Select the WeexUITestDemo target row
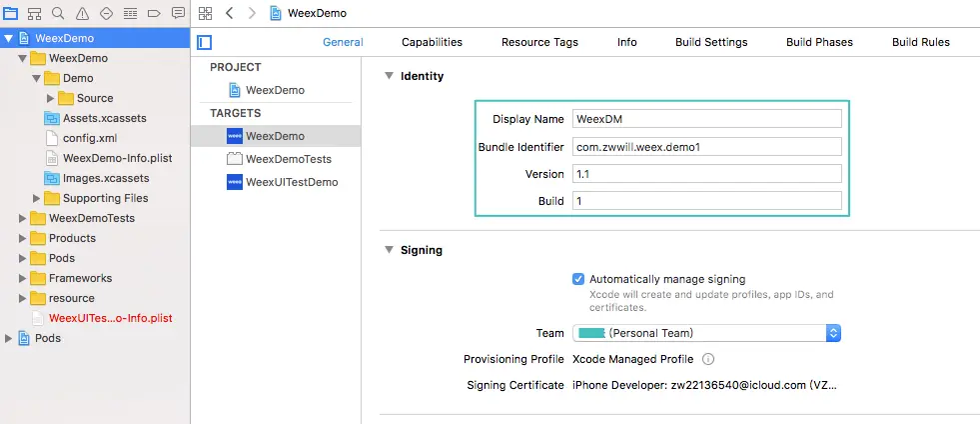This screenshot has height=424, width=980. 276,182
